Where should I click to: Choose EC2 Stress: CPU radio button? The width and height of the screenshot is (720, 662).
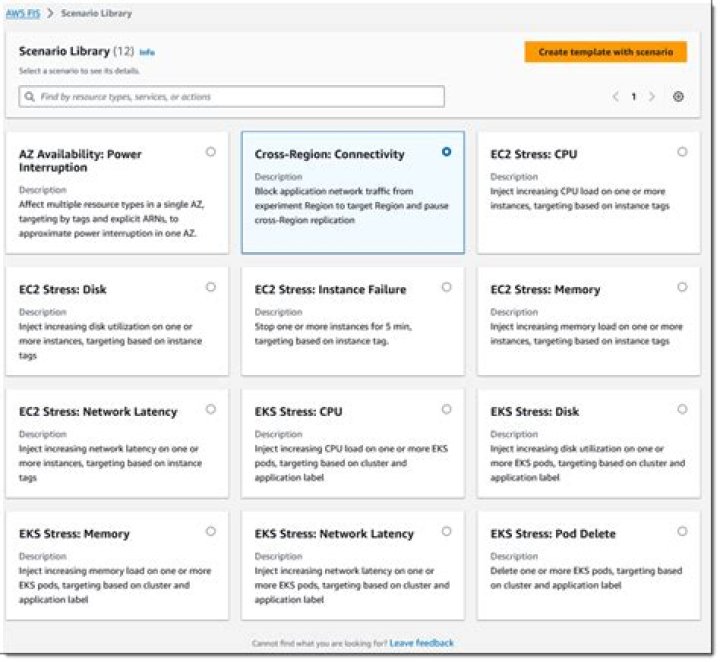tap(682, 152)
